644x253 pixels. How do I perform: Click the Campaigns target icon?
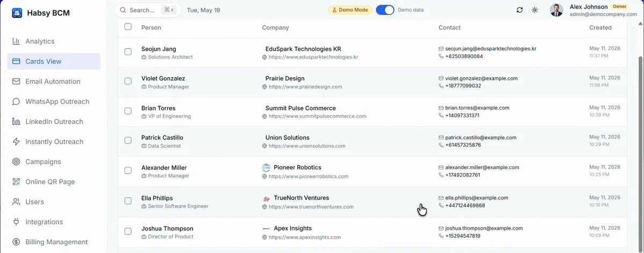pos(16,162)
